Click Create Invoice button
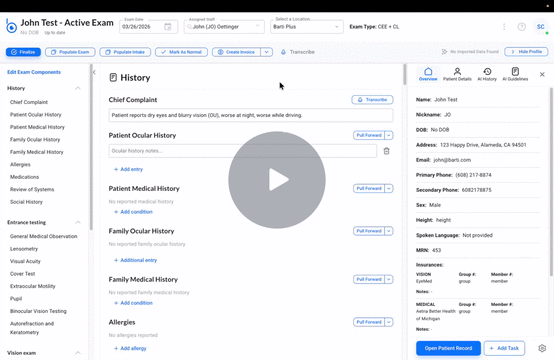 click(x=236, y=52)
